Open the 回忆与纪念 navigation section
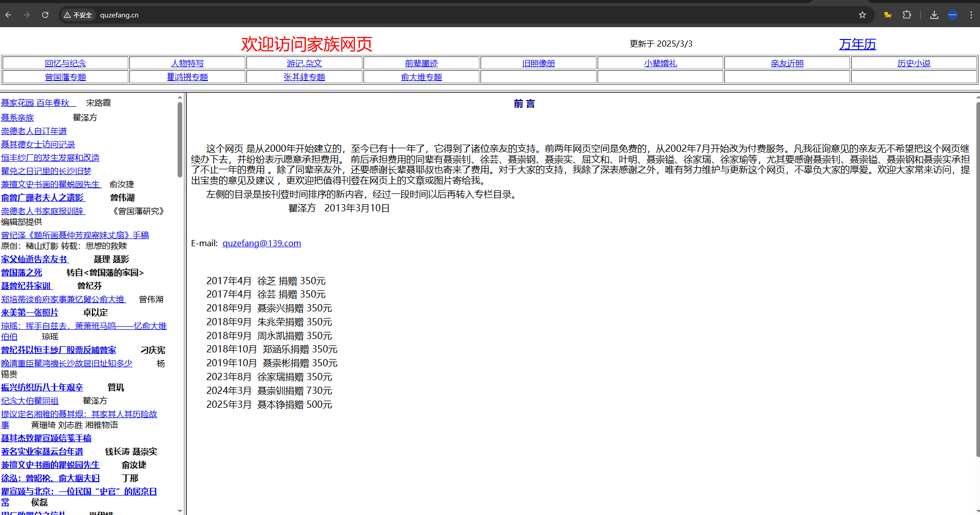 click(x=65, y=63)
